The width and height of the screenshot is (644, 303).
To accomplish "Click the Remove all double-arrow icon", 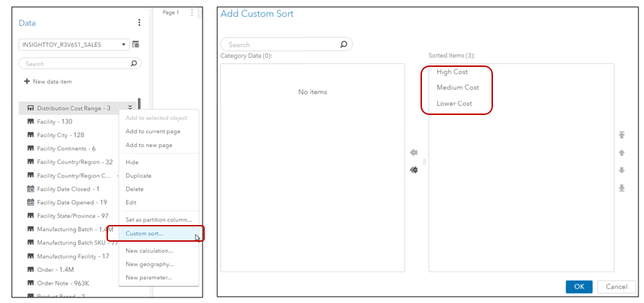I will [x=414, y=170].
